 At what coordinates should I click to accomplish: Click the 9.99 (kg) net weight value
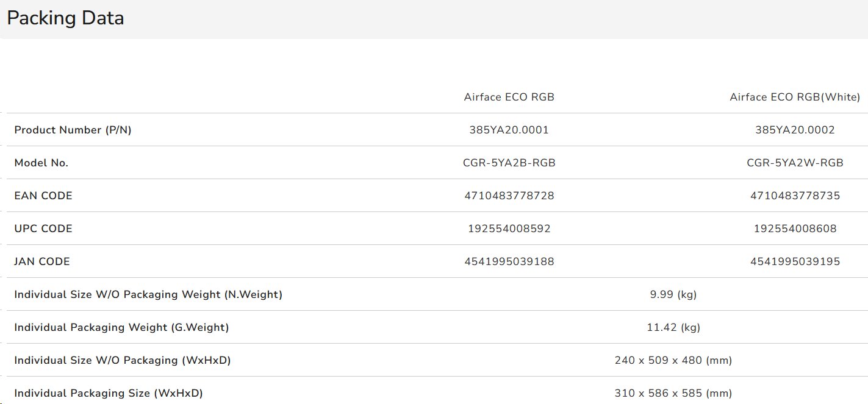tap(673, 294)
